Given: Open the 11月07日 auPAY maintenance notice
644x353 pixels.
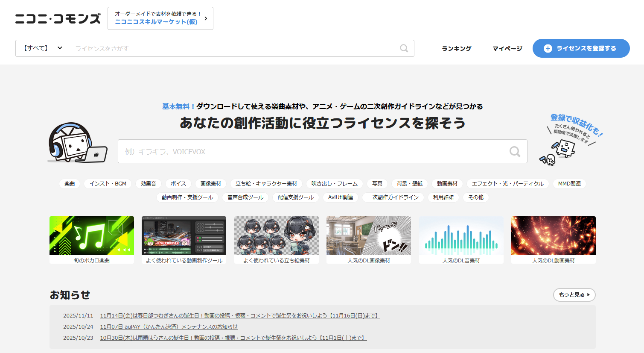Looking at the screenshot, I should click(169, 327).
